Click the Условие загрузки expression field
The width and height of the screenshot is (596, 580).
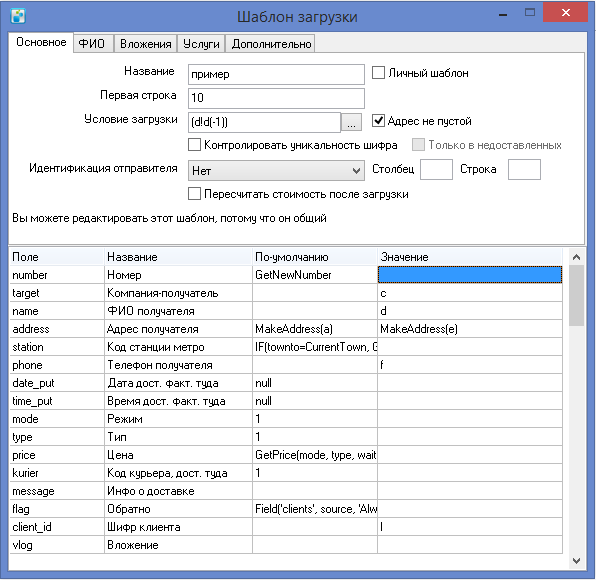[265, 122]
